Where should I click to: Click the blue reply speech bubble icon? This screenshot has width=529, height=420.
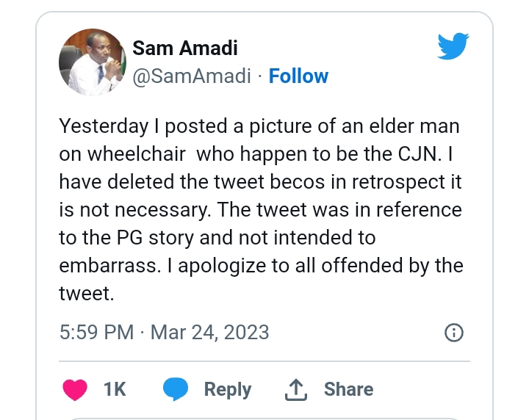pos(176,389)
